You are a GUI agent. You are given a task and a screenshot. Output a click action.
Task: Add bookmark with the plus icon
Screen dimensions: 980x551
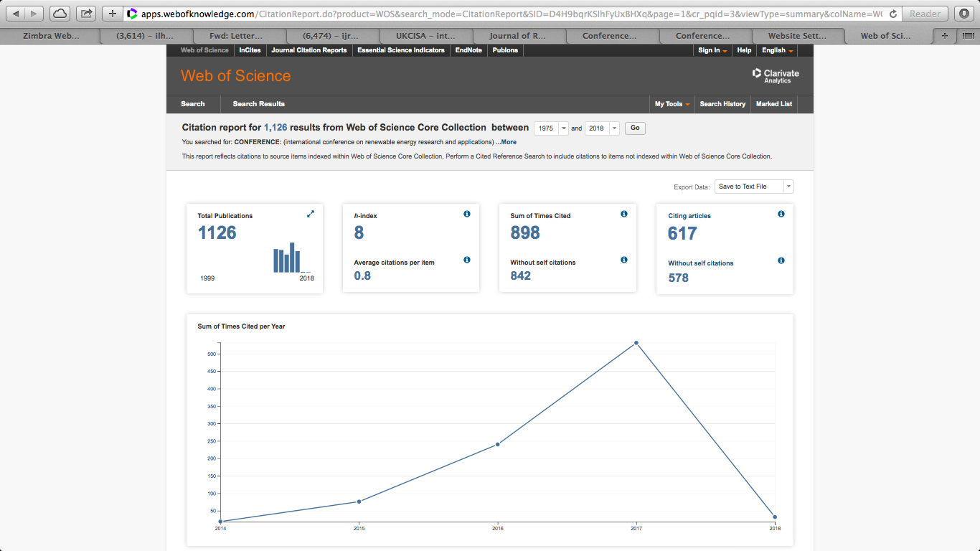pos(113,14)
